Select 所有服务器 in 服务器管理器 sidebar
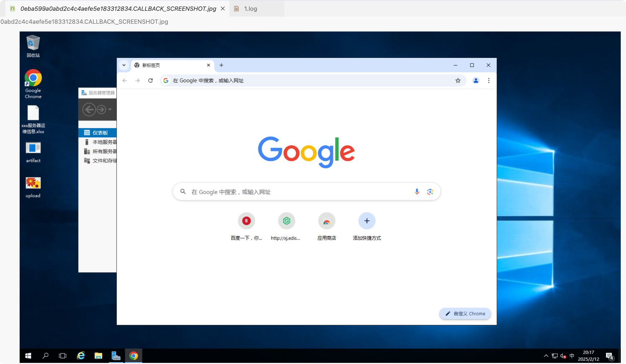Screen dimensions: 626x364 coord(97,151)
